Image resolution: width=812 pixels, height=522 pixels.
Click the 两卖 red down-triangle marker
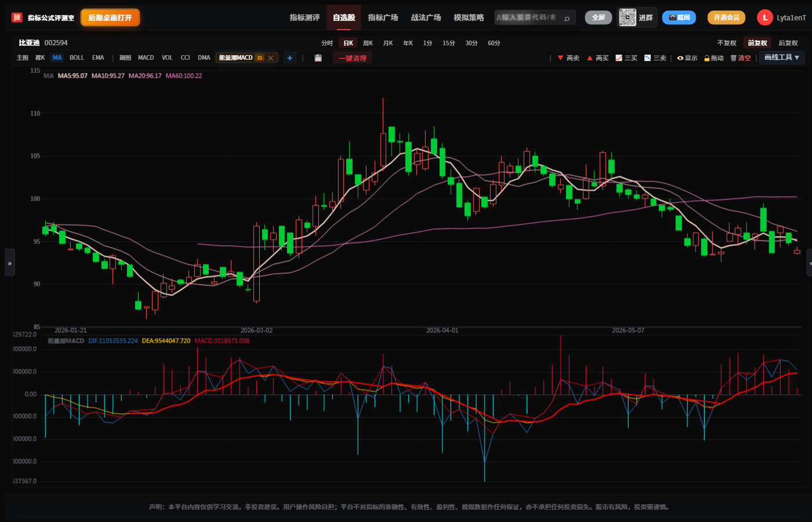point(560,58)
